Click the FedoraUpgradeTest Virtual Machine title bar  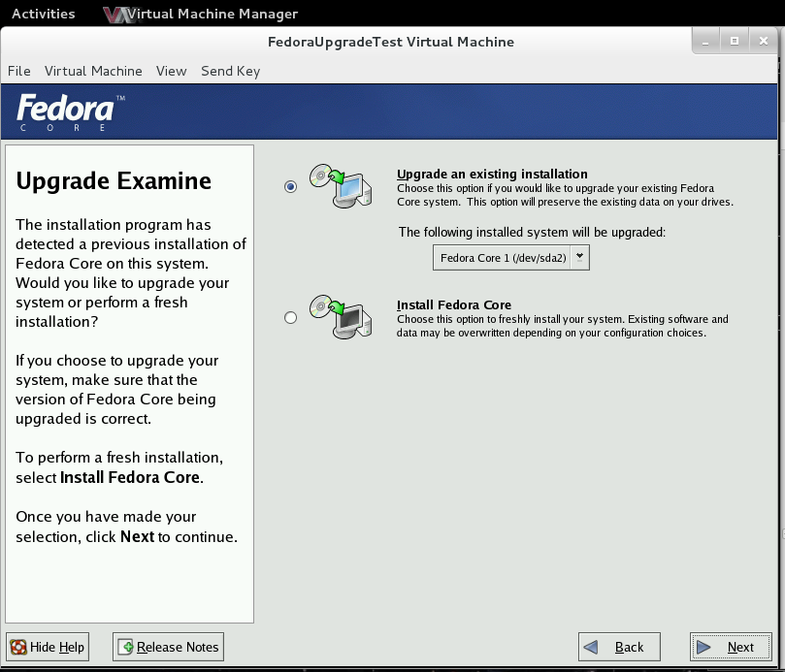[390, 42]
